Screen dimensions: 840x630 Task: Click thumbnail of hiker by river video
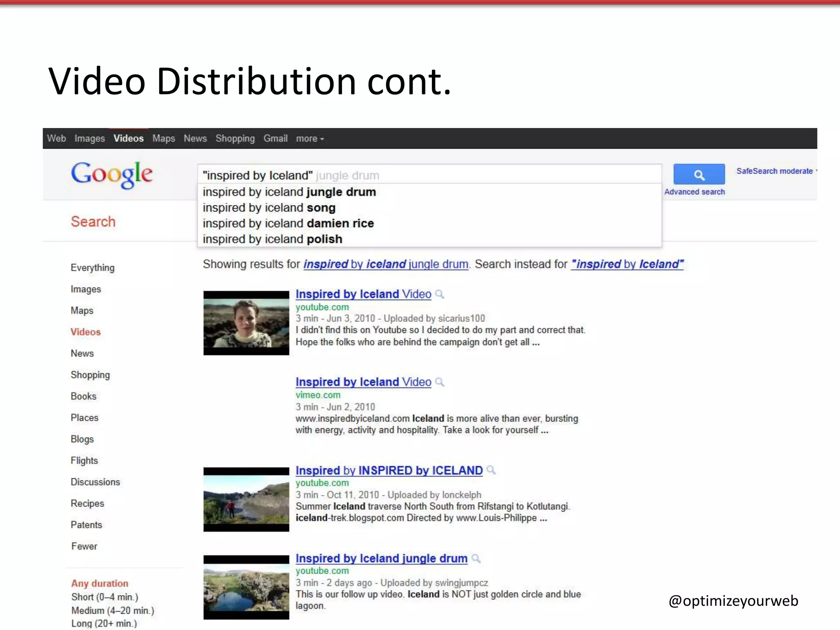[x=246, y=500]
